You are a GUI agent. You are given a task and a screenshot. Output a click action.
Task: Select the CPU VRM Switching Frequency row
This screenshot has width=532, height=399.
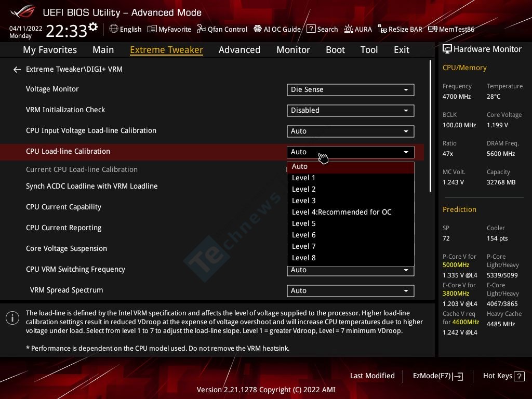[x=75, y=270]
